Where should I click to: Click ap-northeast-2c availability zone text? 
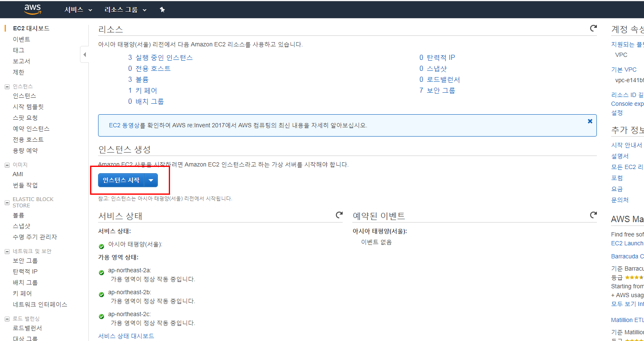pos(130,314)
